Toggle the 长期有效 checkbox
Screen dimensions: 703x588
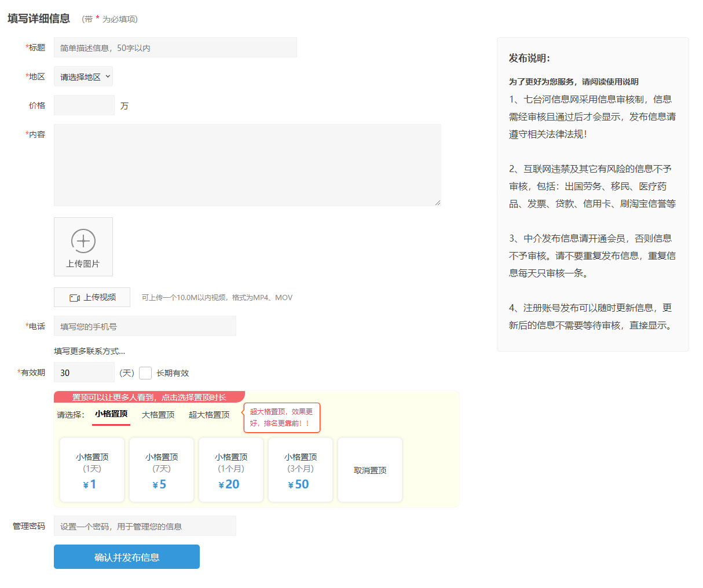145,373
